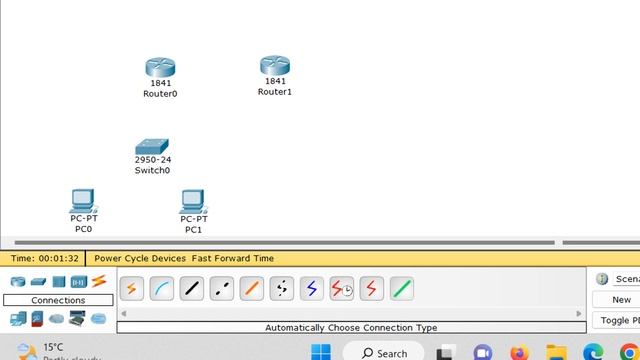The width and height of the screenshot is (640, 360).
Task: Click the workspace horizontal scrollbar
Action: [284, 242]
